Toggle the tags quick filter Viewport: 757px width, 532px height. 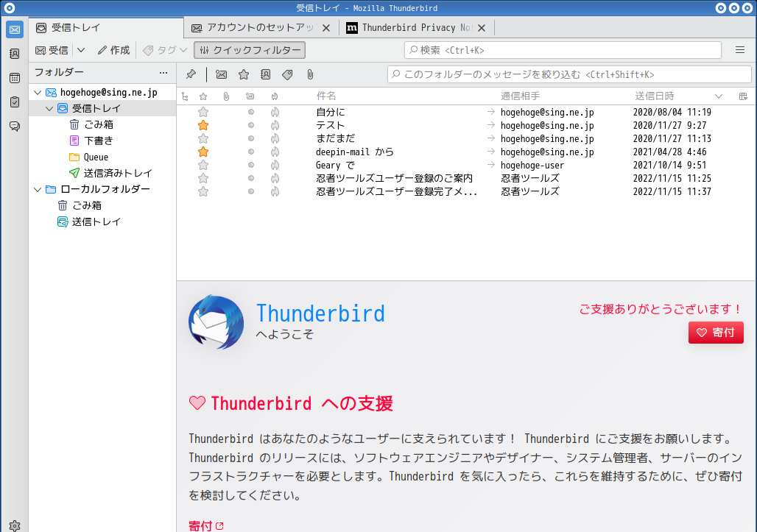tap(288, 74)
